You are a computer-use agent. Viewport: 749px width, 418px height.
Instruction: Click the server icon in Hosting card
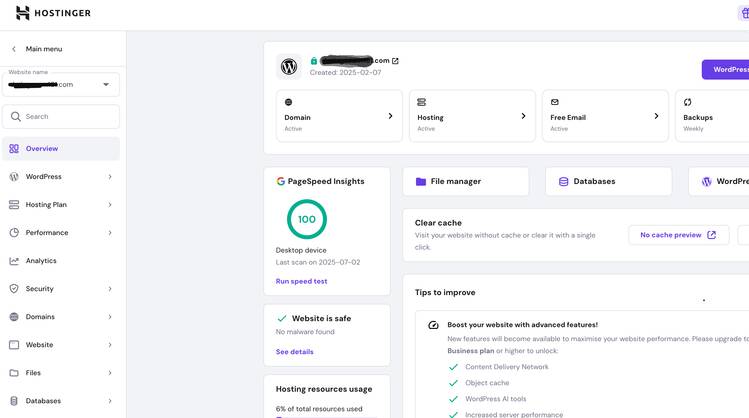point(421,102)
